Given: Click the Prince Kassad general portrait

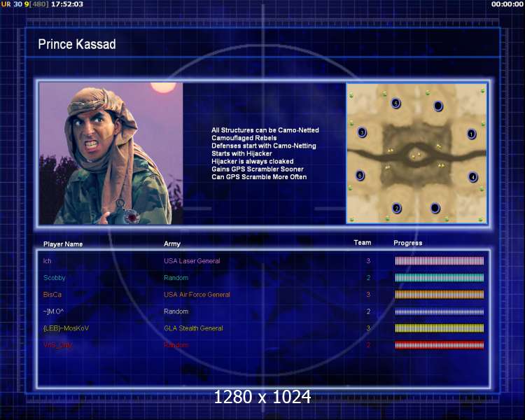Looking at the screenshot, I should coord(111,153).
